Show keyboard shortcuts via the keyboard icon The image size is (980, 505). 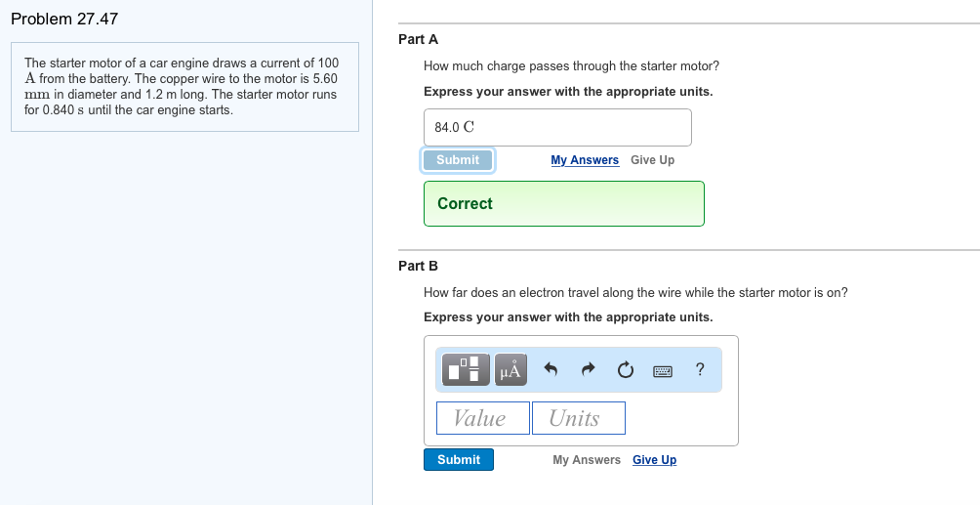(x=663, y=370)
